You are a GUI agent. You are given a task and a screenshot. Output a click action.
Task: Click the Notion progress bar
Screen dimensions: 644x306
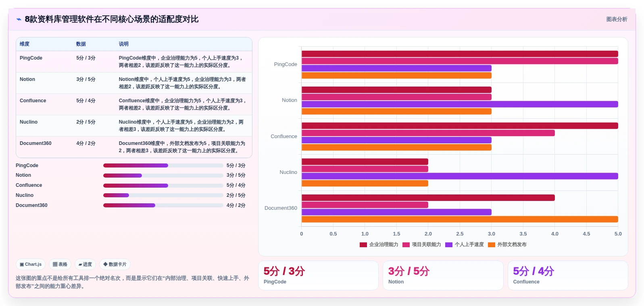[x=163, y=176]
